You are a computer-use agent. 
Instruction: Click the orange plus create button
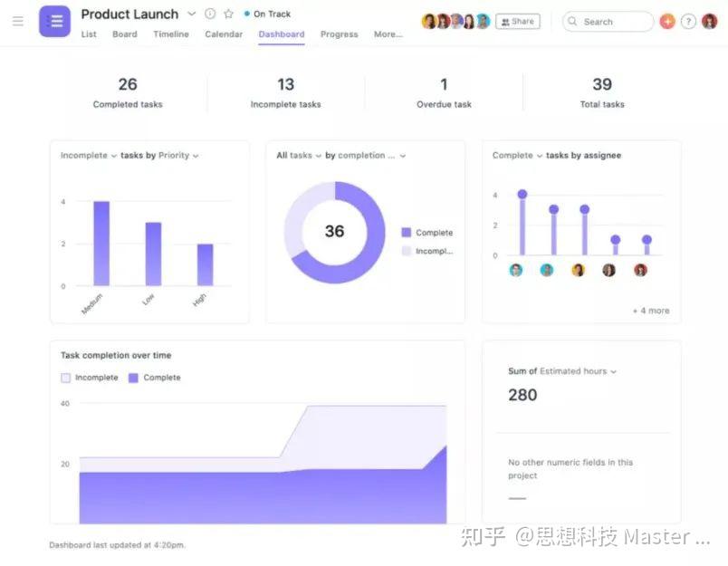coord(667,21)
